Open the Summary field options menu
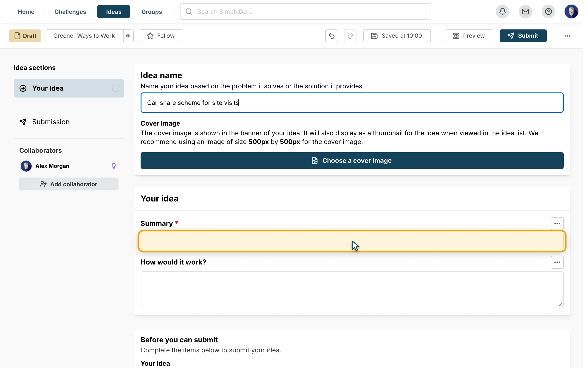Viewport: 588px width, 368px height. [x=557, y=223]
